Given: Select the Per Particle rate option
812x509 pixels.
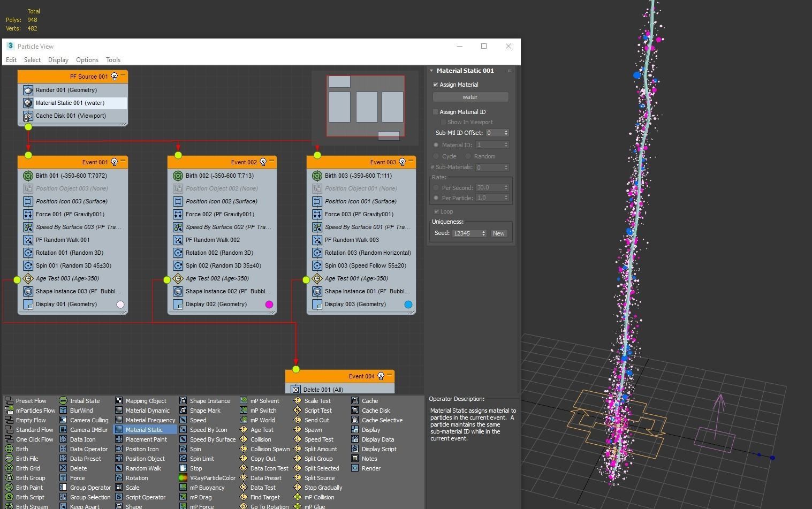Looking at the screenshot, I should pos(436,198).
